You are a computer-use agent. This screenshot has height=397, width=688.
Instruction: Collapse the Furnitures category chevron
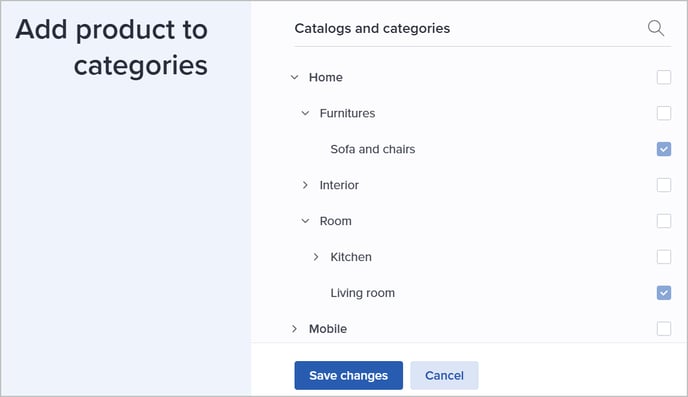pos(305,113)
